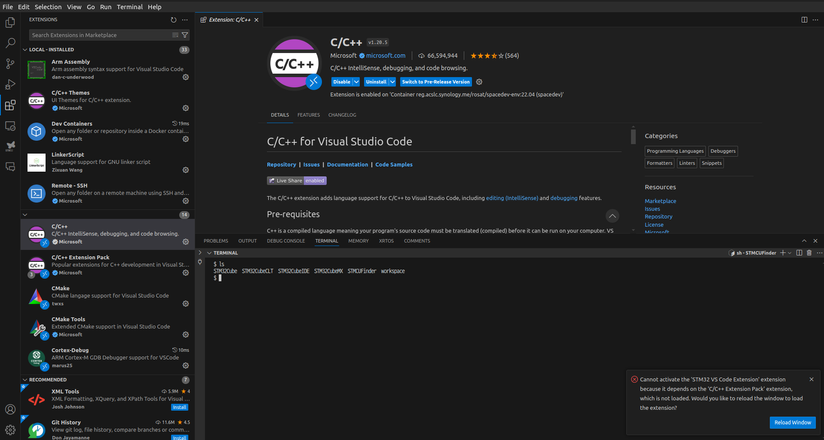Open the Problems panel tab
Viewport: 824px width, 440px height.
[216, 241]
